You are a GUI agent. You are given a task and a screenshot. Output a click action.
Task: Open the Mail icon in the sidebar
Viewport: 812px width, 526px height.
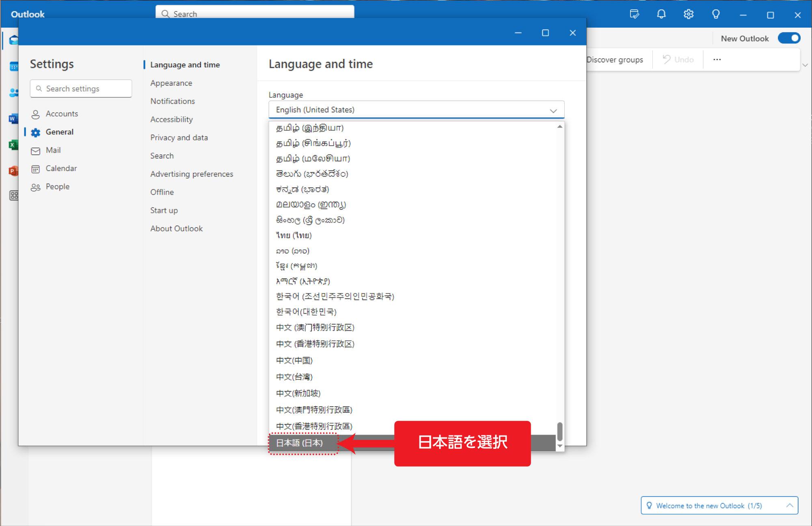(14, 40)
